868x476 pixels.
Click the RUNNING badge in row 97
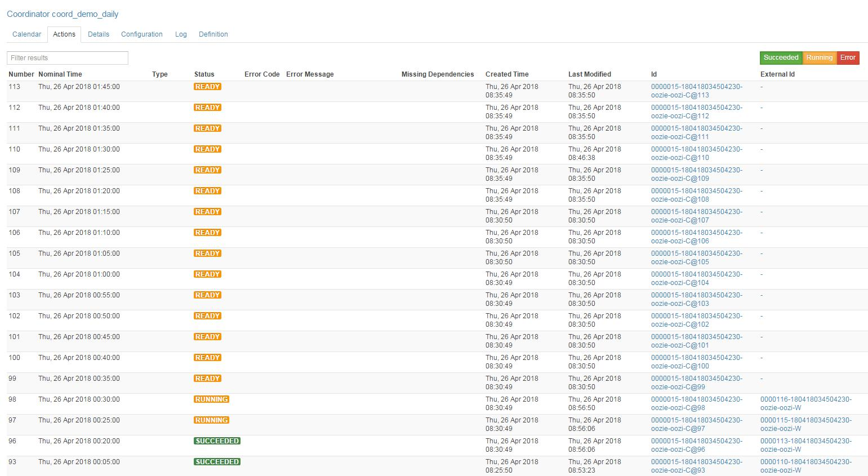tap(211, 420)
